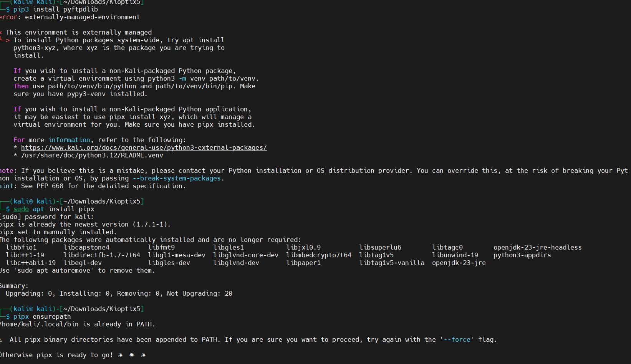The height and width of the screenshot is (364, 631).
Task: Click the "libjxl0.9" package name
Action: click(303, 247)
